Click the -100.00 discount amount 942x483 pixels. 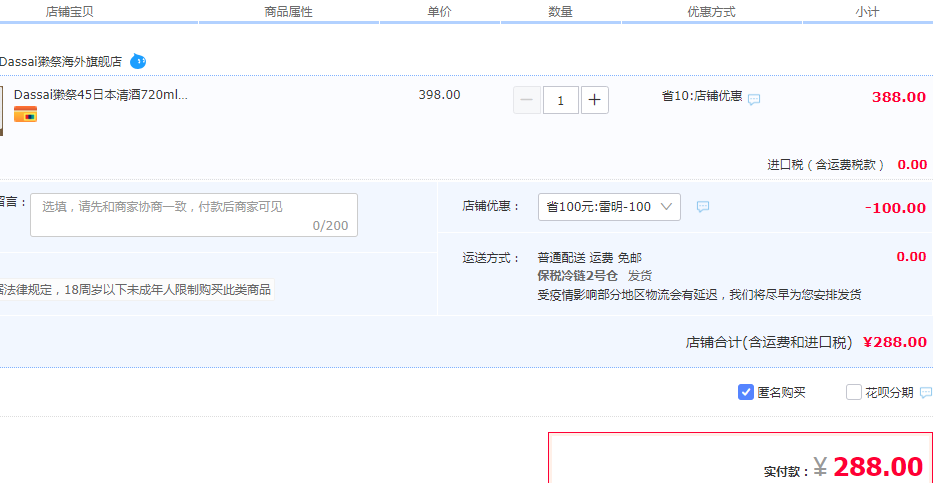(x=895, y=208)
